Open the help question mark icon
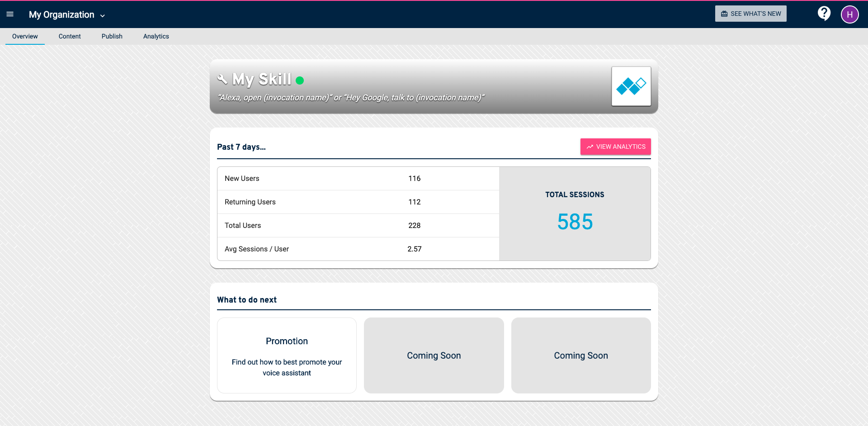868x426 pixels. click(824, 14)
